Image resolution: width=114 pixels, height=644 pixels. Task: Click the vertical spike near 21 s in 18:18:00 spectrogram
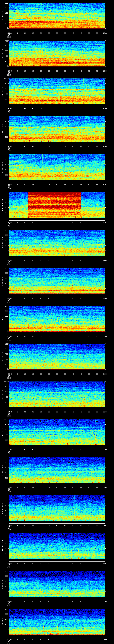coord(43,159)
